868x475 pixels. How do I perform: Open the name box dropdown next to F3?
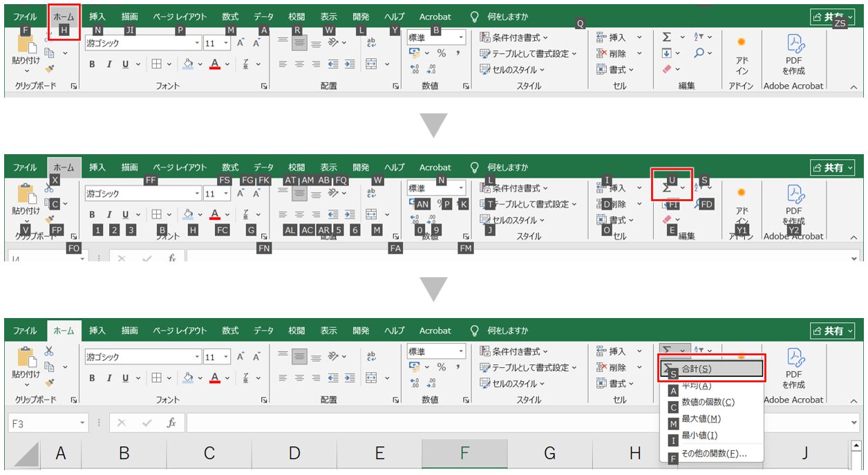82,423
